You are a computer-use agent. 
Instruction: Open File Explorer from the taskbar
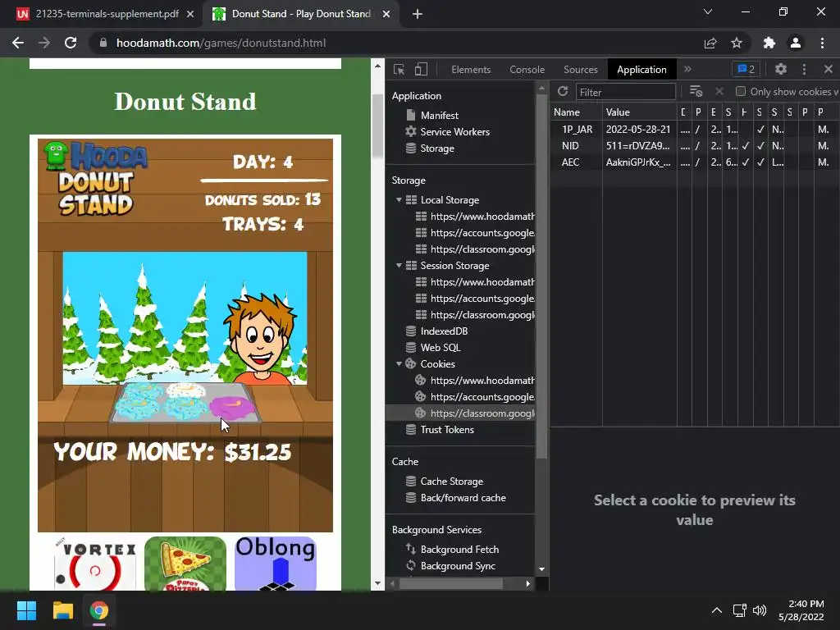tap(62, 610)
